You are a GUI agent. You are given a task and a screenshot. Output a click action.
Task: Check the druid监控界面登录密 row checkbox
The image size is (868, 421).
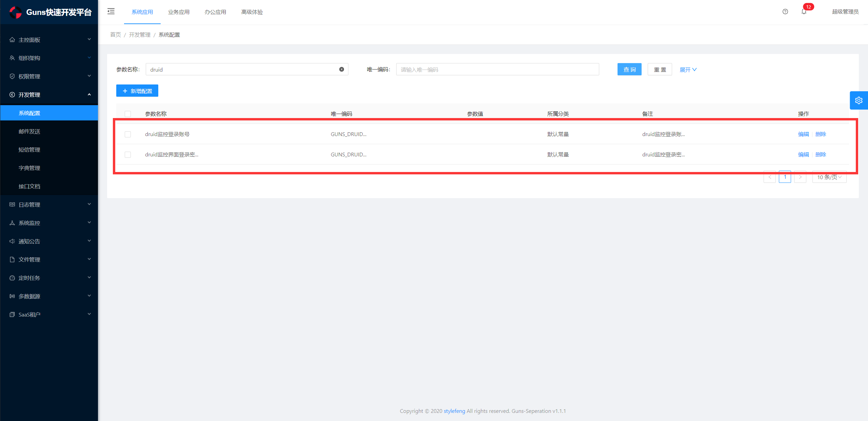click(128, 155)
